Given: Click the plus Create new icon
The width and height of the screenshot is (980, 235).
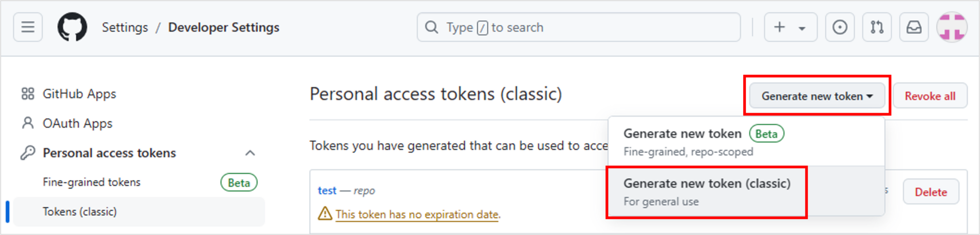Looking at the screenshot, I should [x=780, y=27].
